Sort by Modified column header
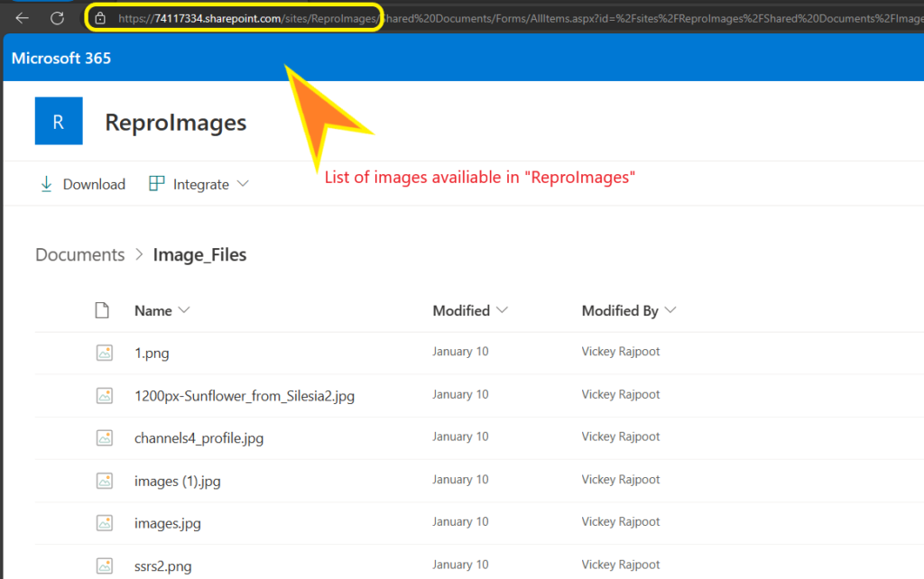 tap(461, 310)
